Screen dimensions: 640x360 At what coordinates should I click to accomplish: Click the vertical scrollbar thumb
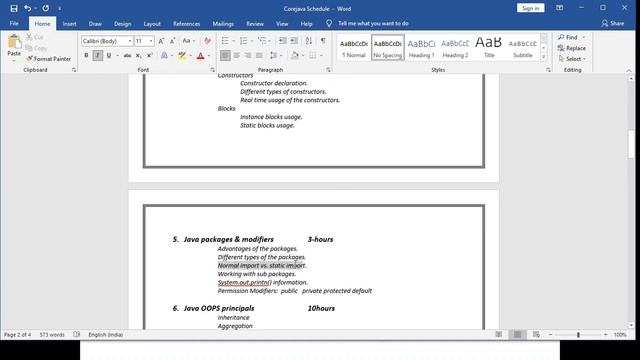point(631,144)
